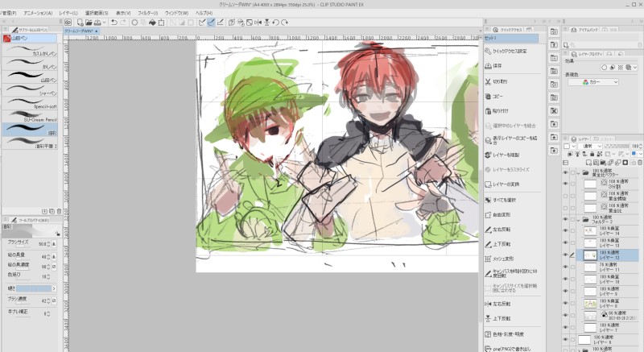Switch to the クイックアクセス tab
Screen dimensions: 644x352
(x=507, y=30)
